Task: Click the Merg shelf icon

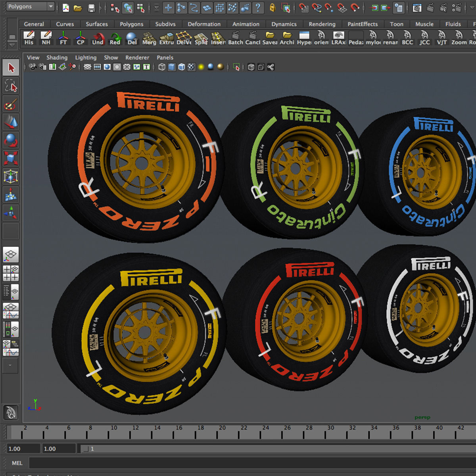Action: [149, 38]
